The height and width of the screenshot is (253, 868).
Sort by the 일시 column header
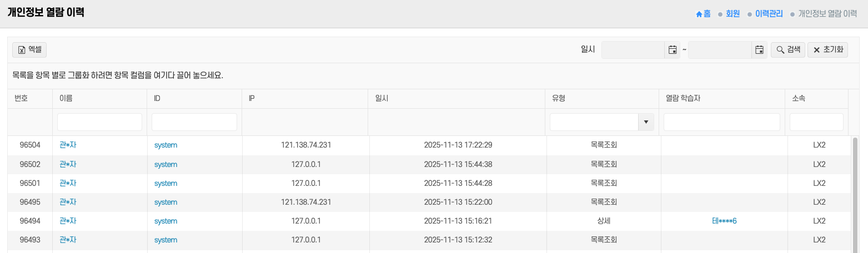pyautogui.click(x=382, y=99)
